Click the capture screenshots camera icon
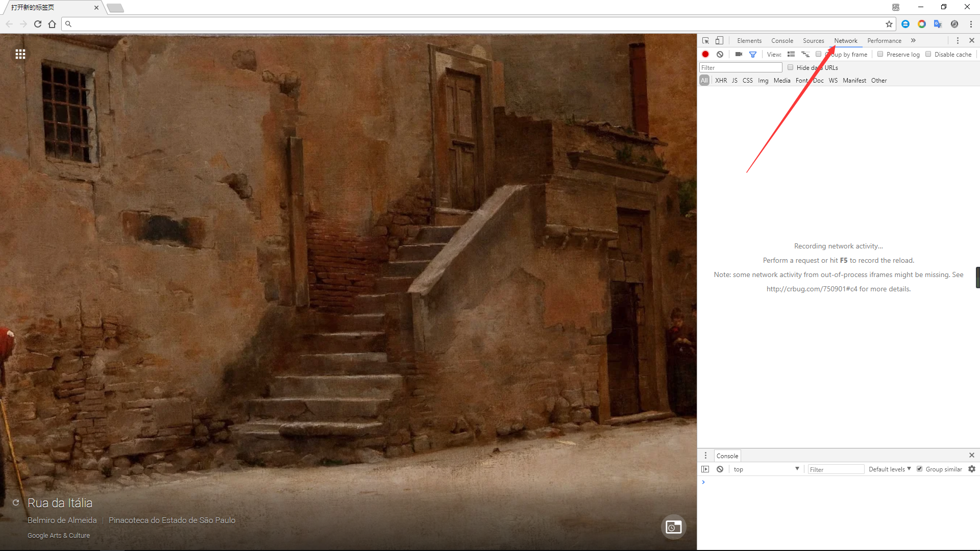The height and width of the screenshot is (551, 980). 739,54
